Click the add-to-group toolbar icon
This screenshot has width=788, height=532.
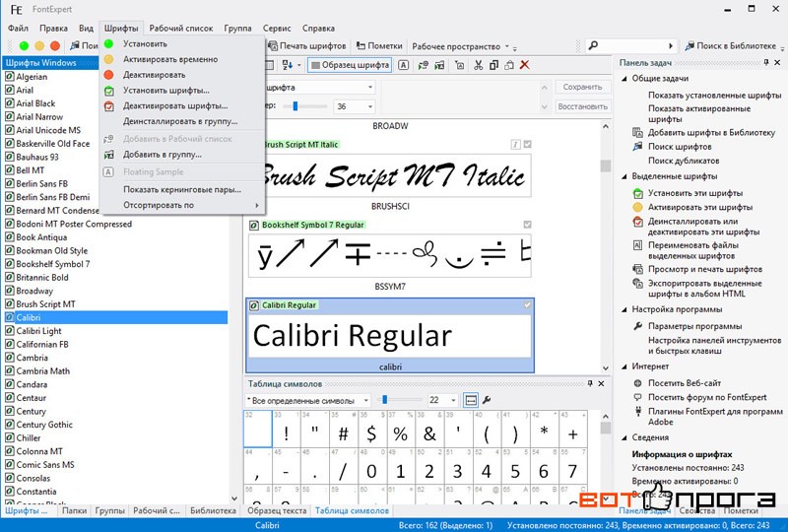click(439, 65)
